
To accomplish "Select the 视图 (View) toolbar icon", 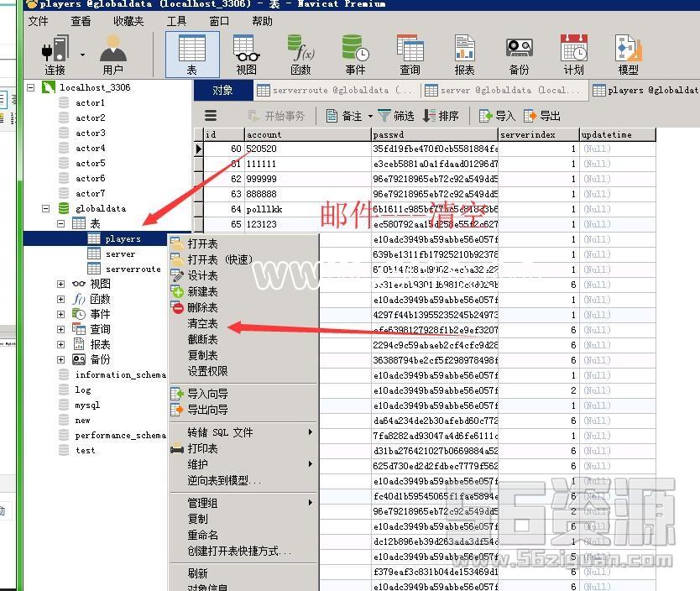I will 246,54.
